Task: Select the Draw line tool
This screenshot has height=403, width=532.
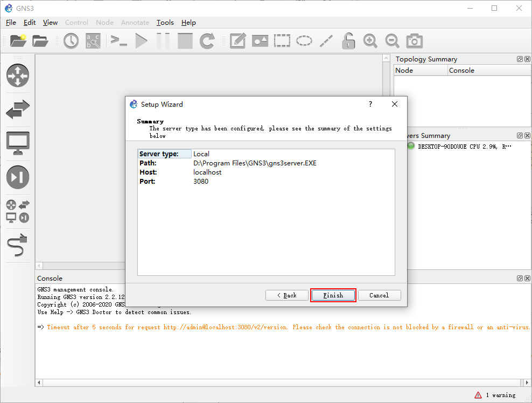Action: pos(326,41)
